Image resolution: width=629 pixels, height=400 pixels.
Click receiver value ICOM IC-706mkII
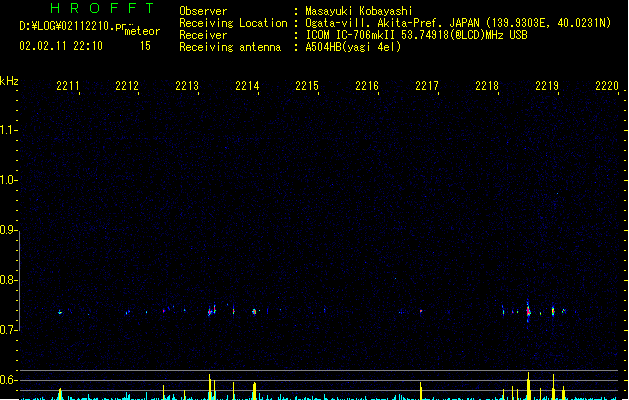pos(350,35)
